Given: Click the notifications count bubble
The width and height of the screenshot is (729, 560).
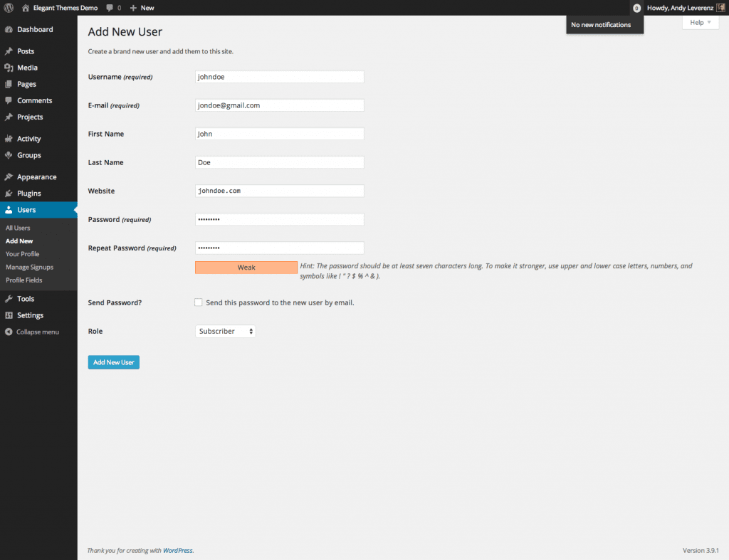Looking at the screenshot, I should [636, 8].
